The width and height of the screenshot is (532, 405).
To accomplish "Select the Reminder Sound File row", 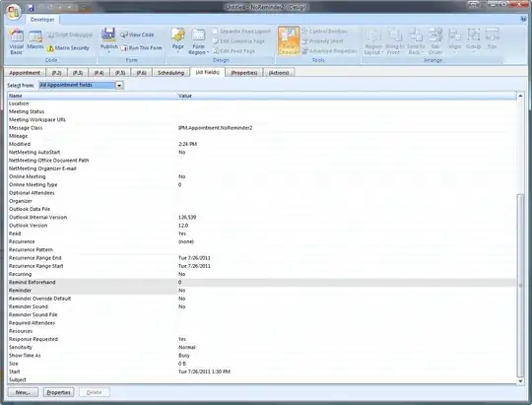I will click(262, 314).
